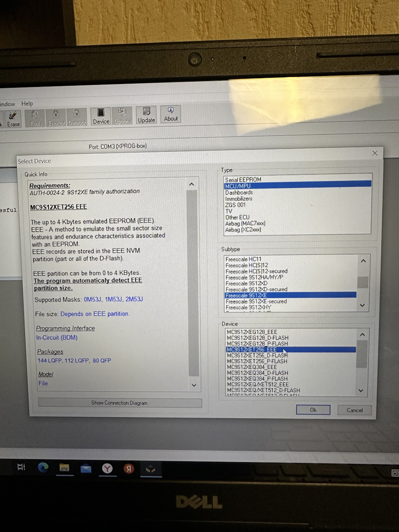
Task: Click the Encrypt toolbar icon
Action: (x=56, y=118)
